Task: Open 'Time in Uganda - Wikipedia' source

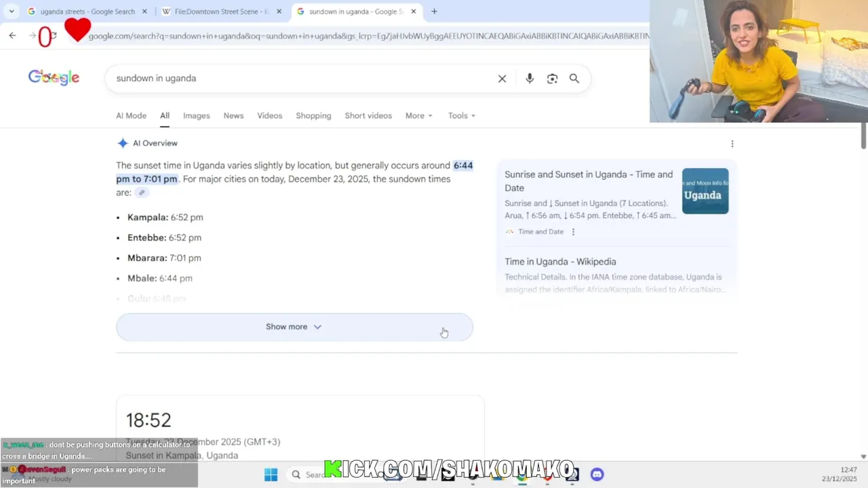Action: click(x=560, y=262)
